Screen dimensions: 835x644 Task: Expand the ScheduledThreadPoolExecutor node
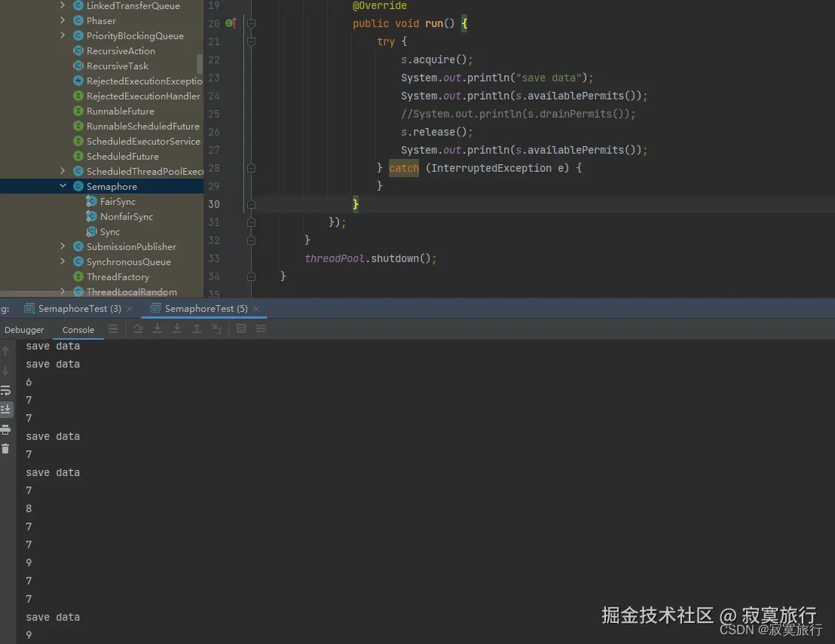click(63, 171)
